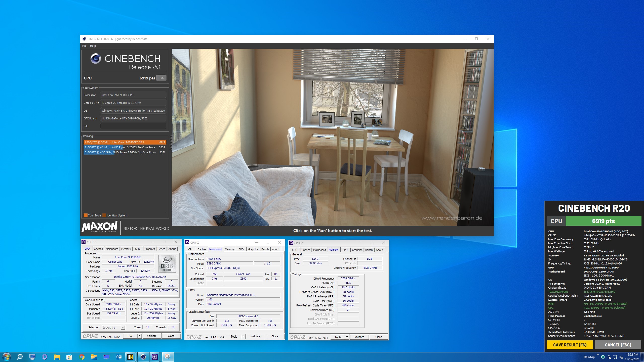Click SAVE RESULT (F6) button

tap(570, 345)
